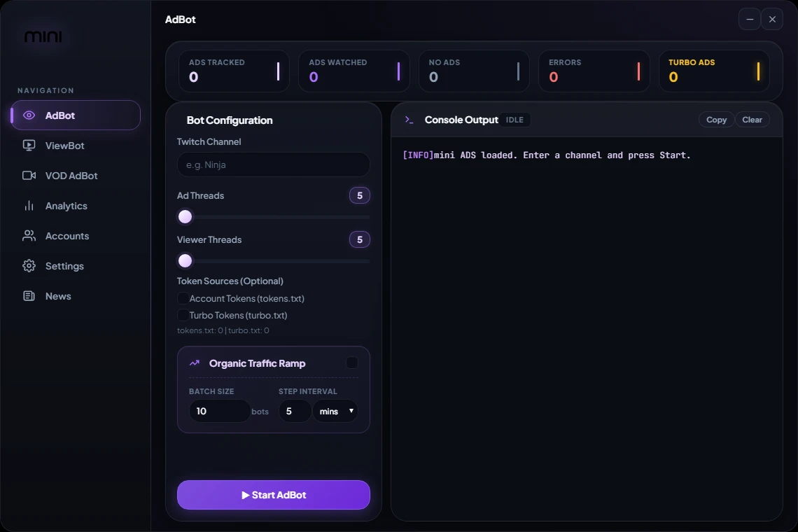Click the Ad Threads slider handle
Screen dimensions: 798x532
(185, 217)
